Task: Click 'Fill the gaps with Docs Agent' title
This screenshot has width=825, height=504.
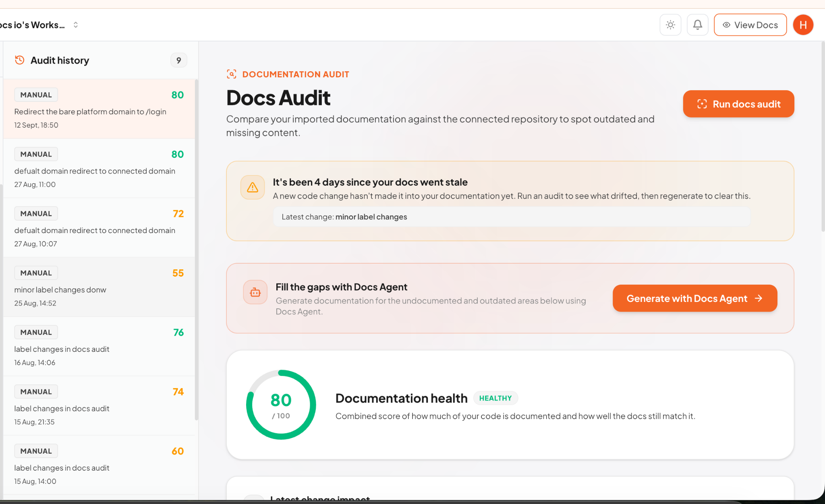Action: coord(341,287)
